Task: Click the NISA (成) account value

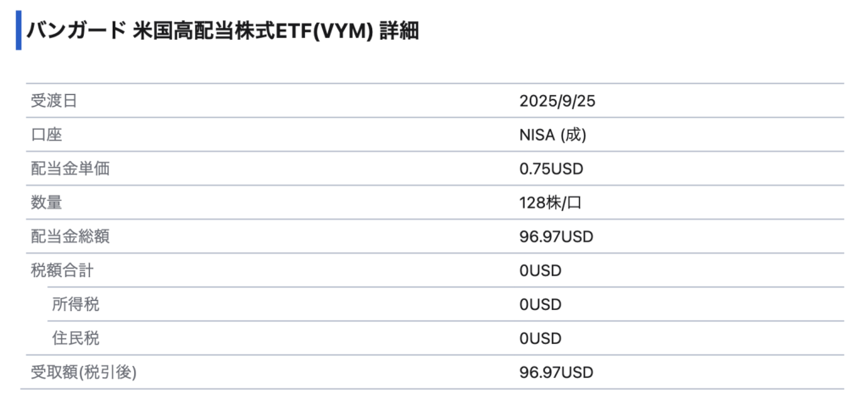Action: 553,135
